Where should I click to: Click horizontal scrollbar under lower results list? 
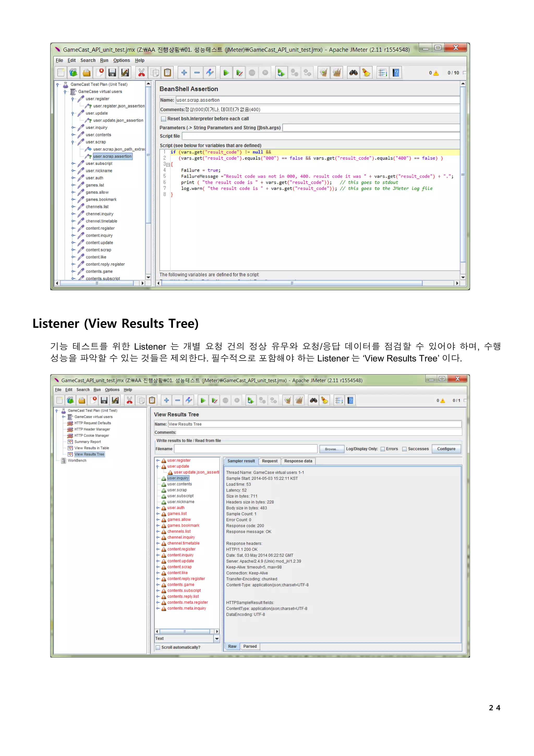click(x=186, y=632)
